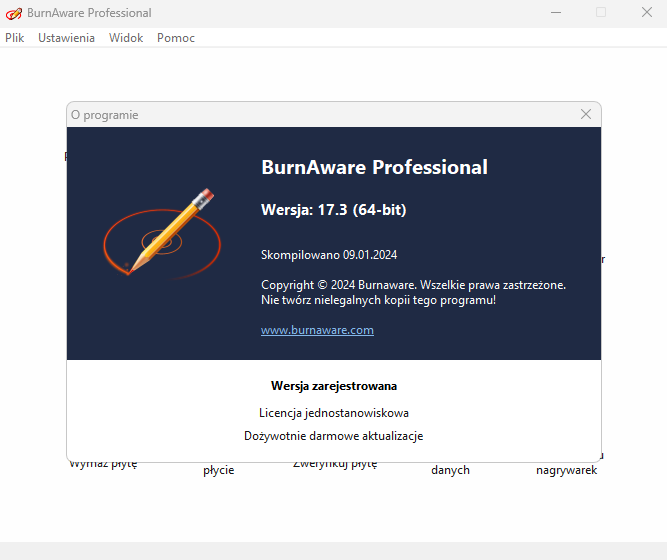The height and width of the screenshot is (560, 667).
Task: Open the Ustawienia menu
Action: tap(66, 38)
